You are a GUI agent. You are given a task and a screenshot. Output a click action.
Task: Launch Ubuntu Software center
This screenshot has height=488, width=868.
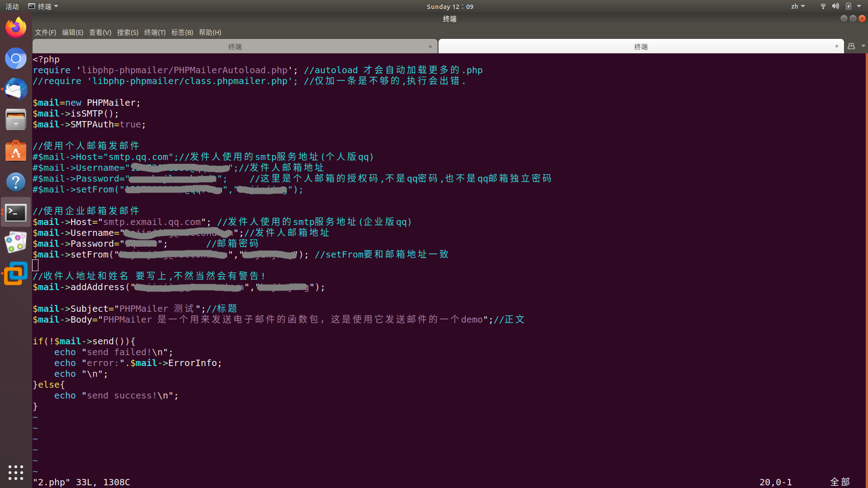point(16,150)
